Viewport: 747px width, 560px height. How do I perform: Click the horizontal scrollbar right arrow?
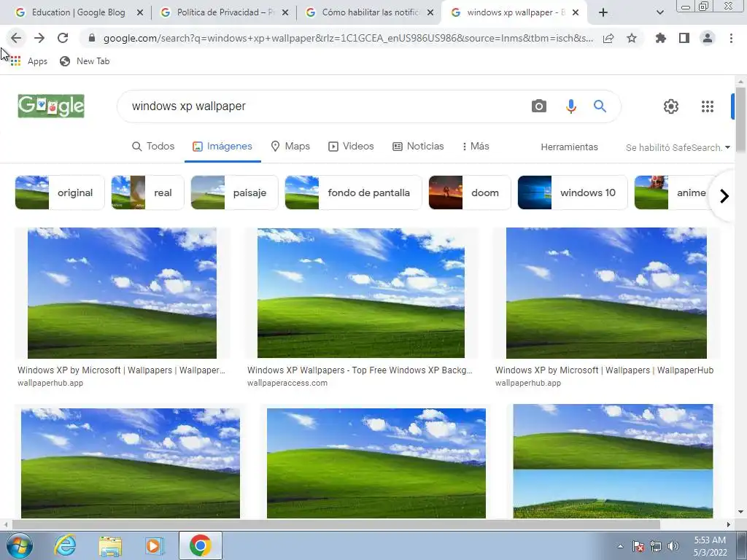click(729, 524)
